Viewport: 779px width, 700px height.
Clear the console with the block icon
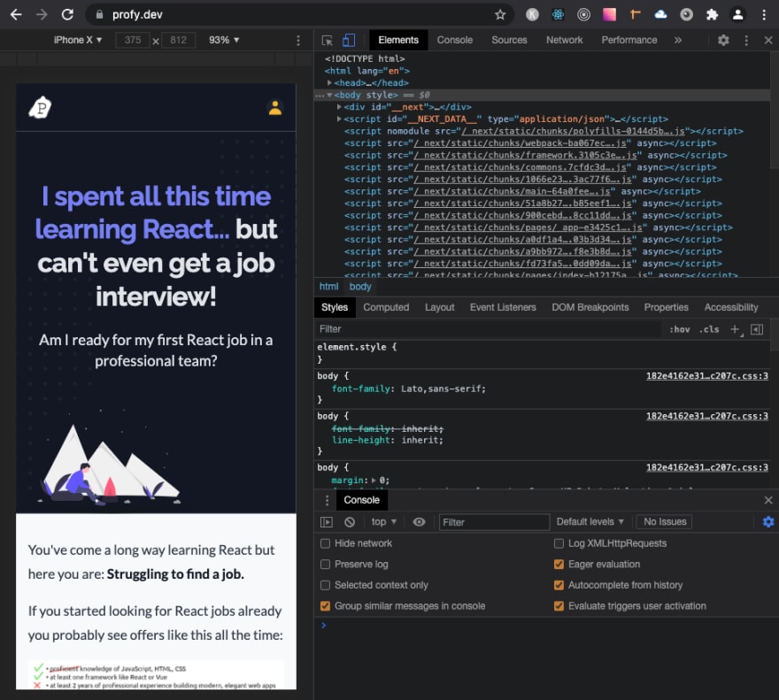(x=350, y=521)
